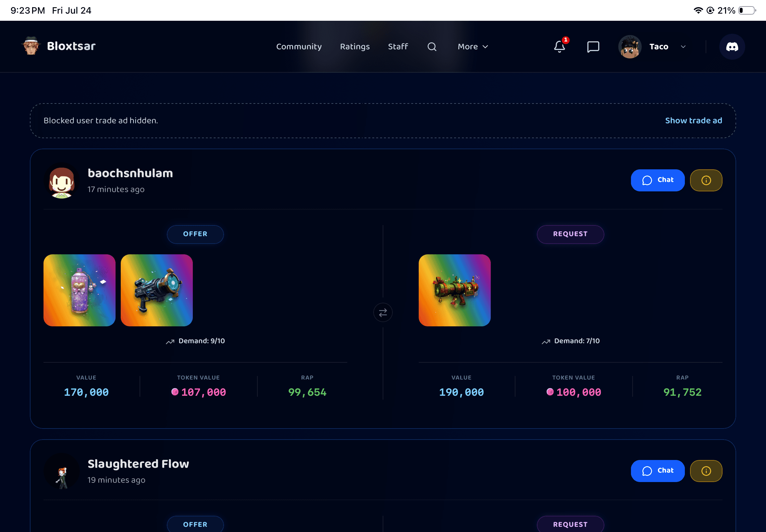Click offer RAP 99,654
Image resolution: width=766 pixels, height=532 pixels.
[x=307, y=392]
